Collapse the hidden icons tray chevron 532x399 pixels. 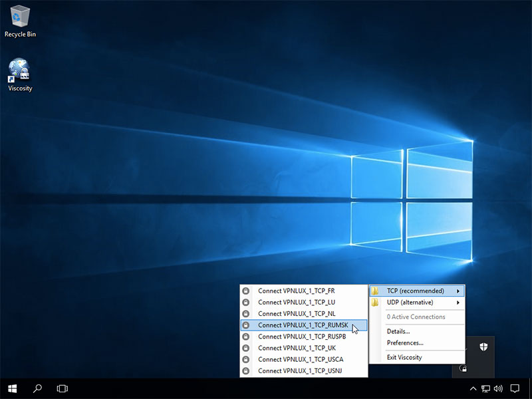473,388
